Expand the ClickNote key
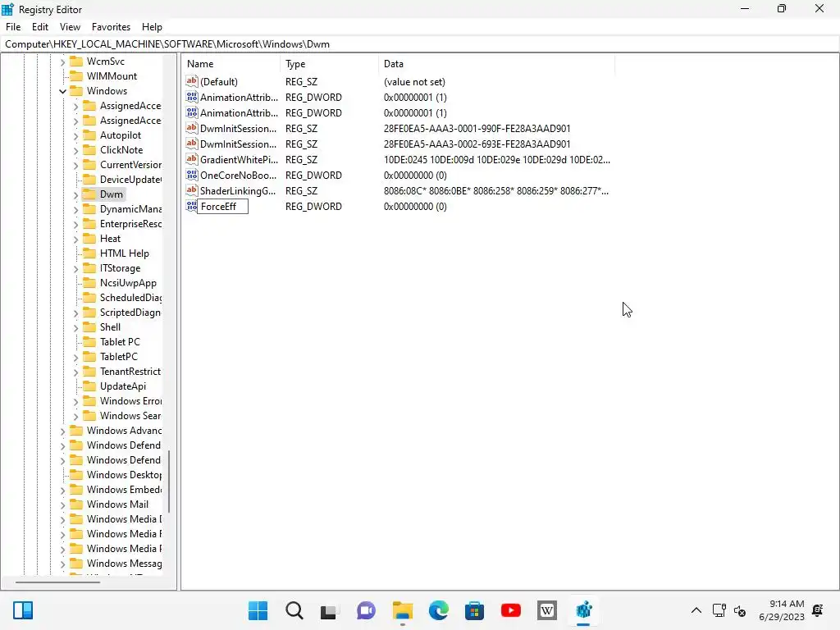840x630 pixels. (75, 151)
